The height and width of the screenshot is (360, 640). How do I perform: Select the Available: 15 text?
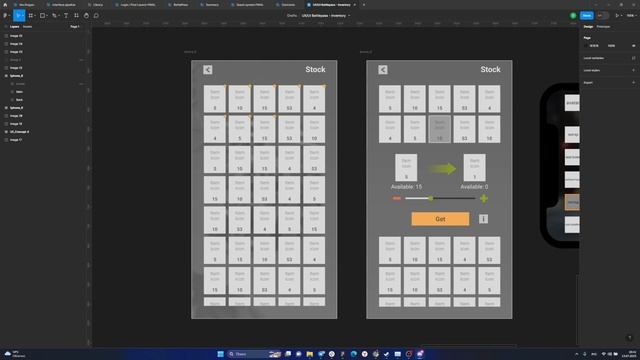(x=406, y=187)
